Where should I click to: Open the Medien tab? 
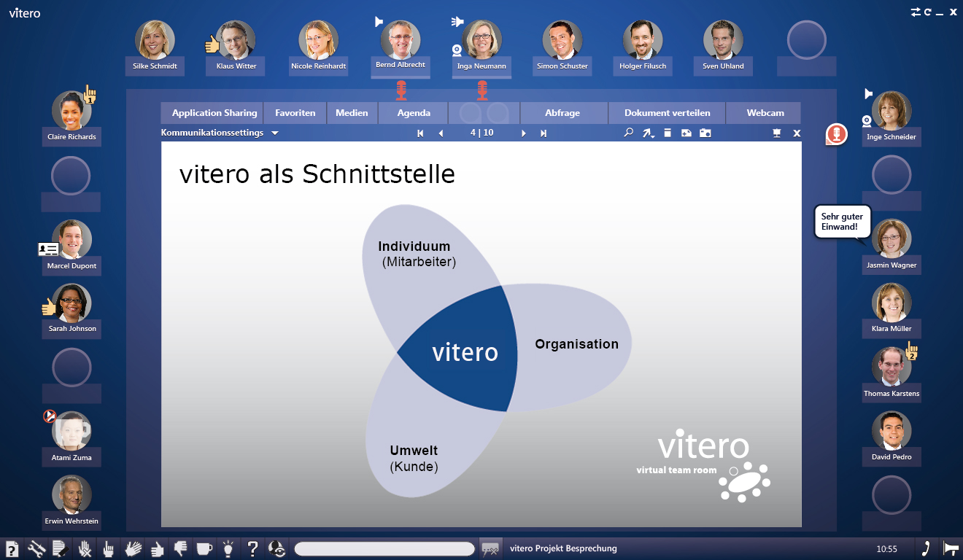point(352,113)
